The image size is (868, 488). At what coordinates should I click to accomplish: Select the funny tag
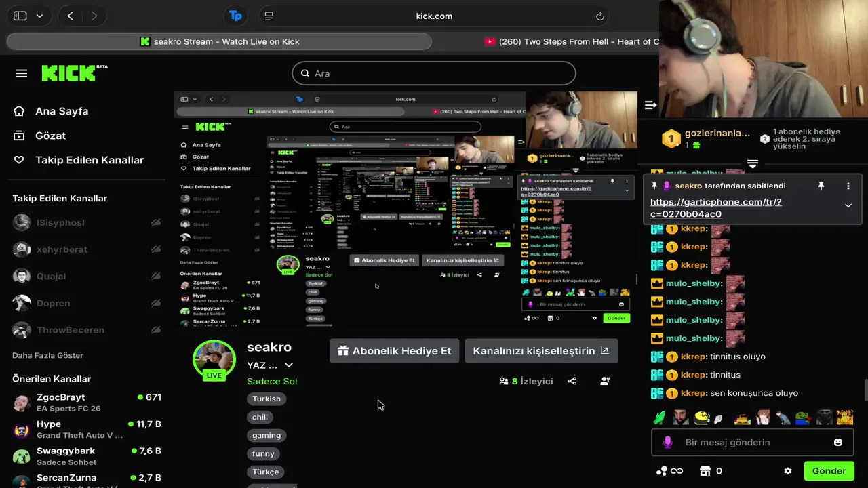click(x=263, y=453)
